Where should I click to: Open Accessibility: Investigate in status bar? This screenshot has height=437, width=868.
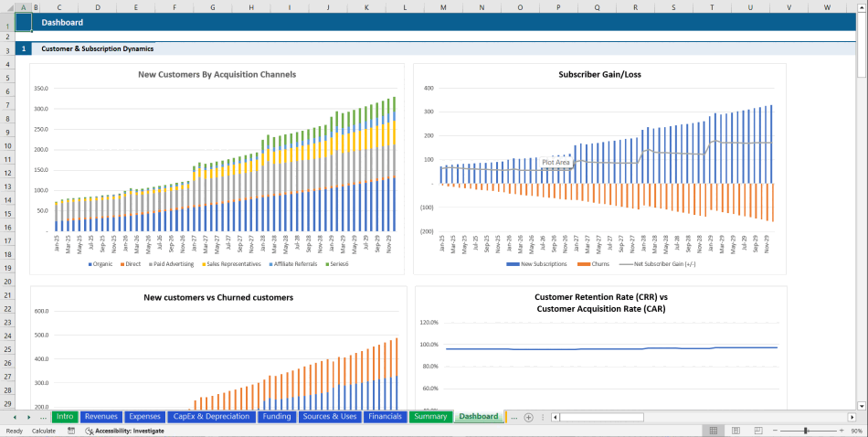click(124, 431)
